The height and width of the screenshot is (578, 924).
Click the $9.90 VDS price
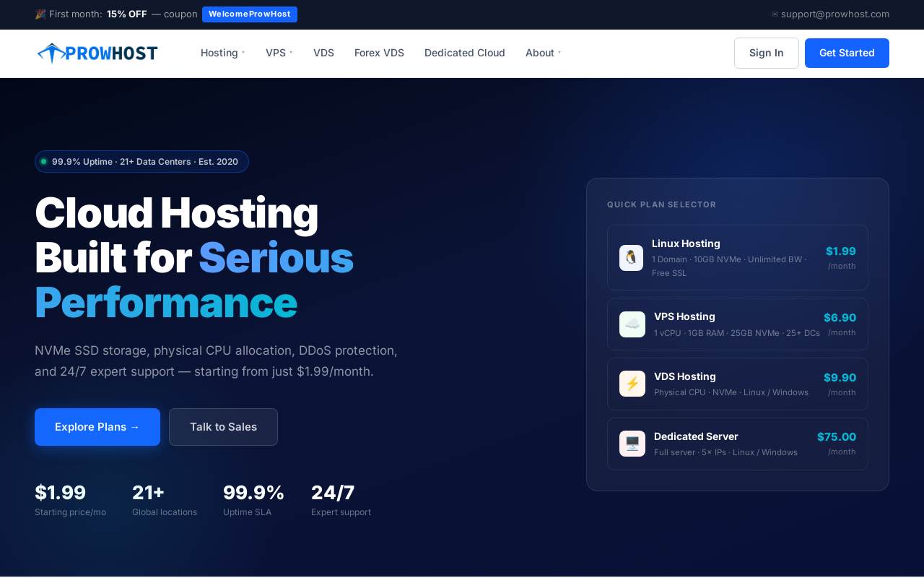click(840, 378)
